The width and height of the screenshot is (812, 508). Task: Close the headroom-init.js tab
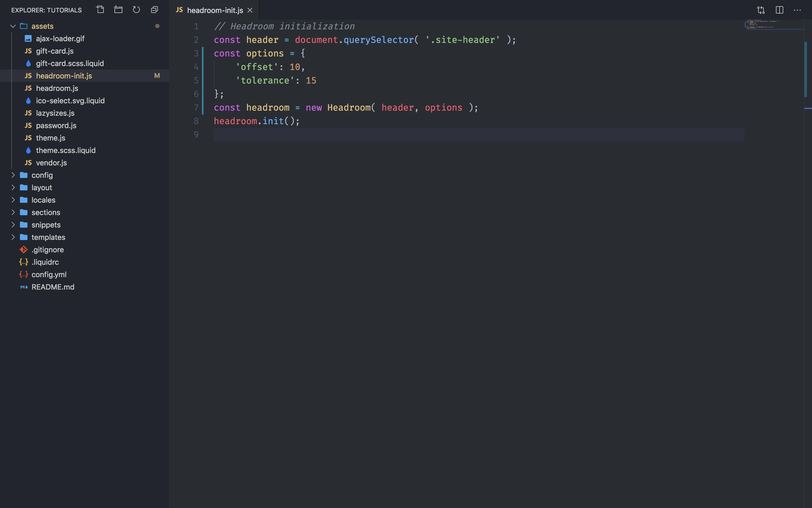coord(250,10)
